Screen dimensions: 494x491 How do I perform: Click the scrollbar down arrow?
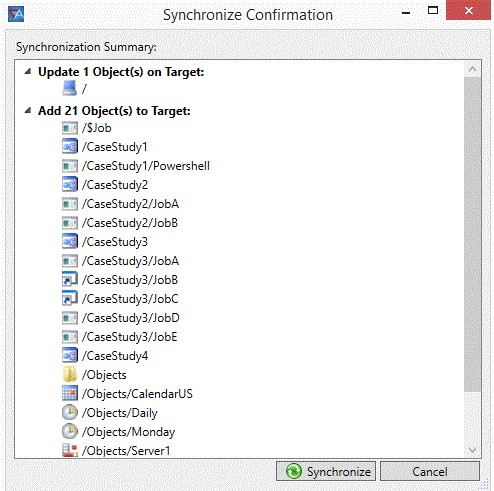pos(472,450)
